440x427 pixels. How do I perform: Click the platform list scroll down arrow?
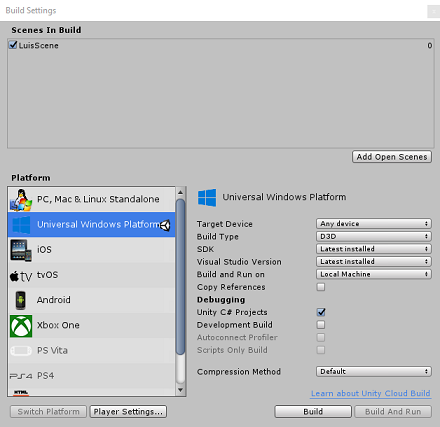[x=180, y=390]
